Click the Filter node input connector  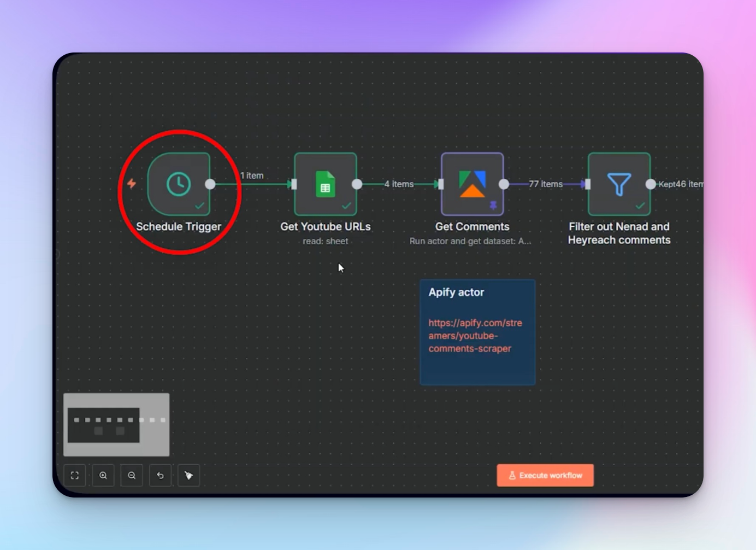[x=588, y=184]
